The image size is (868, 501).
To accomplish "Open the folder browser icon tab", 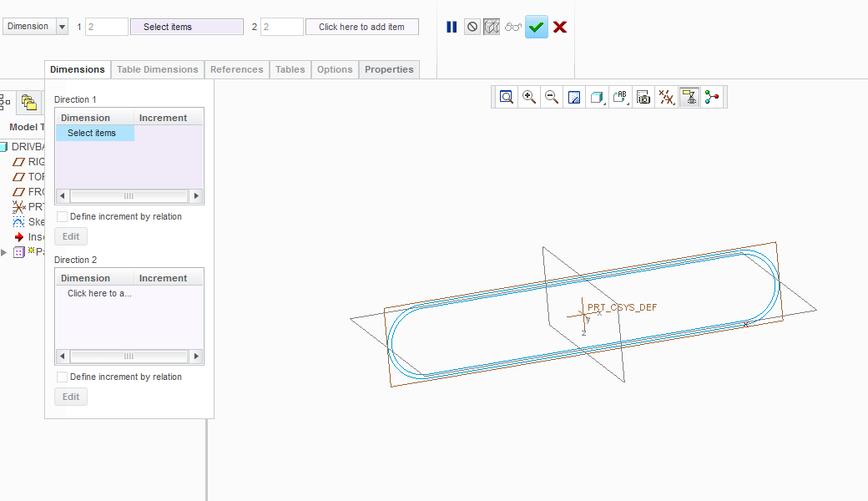I will click(28, 102).
